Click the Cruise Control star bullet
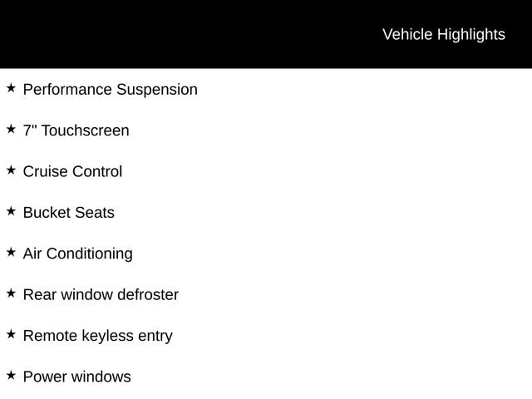The image size is (532, 399). pos(11,170)
